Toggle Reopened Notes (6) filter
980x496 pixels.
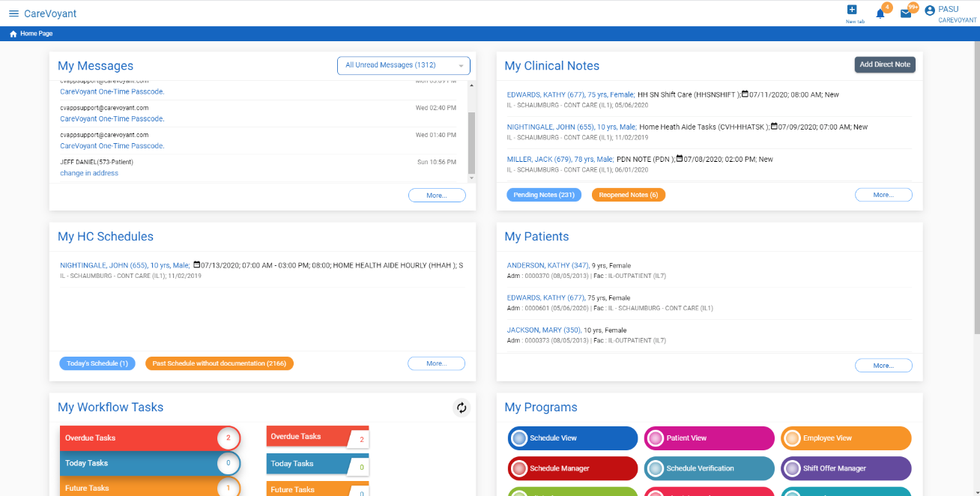[x=629, y=195]
